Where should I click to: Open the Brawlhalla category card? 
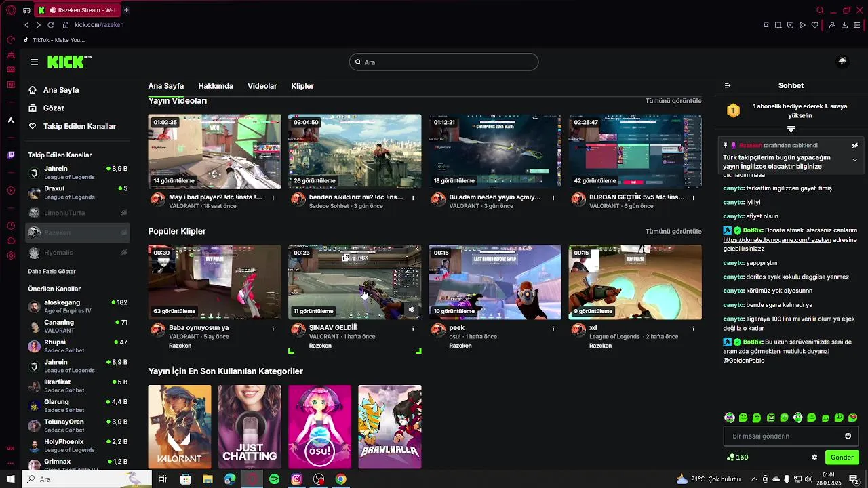[390, 426]
